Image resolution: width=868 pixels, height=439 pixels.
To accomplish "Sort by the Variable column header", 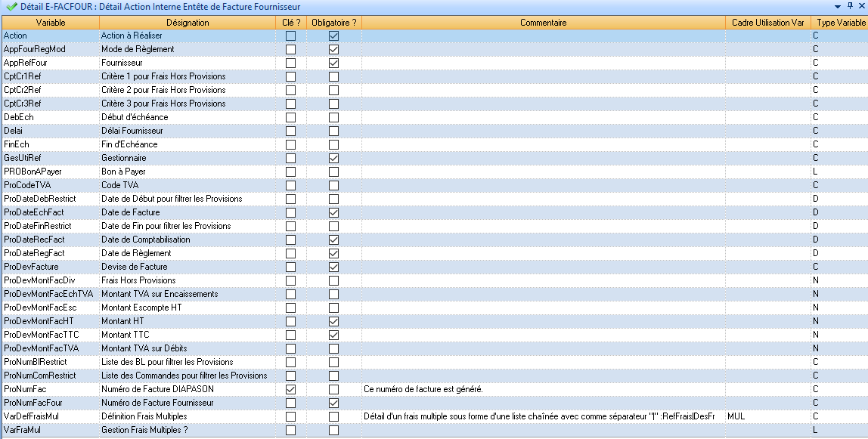I will point(50,23).
